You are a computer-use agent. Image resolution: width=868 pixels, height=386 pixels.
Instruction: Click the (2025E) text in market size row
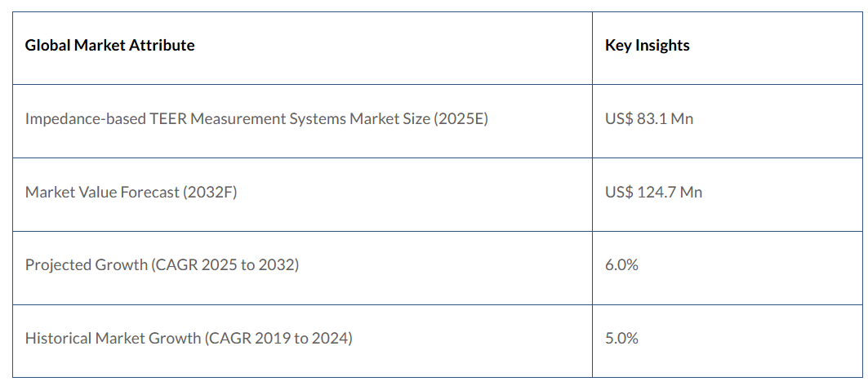pyautogui.click(x=461, y=119)
